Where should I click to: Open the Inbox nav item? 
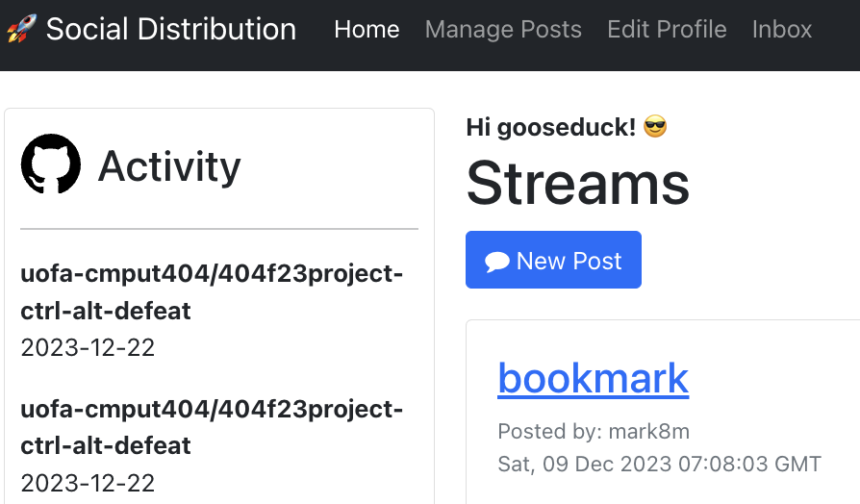[x=782, y=30]
